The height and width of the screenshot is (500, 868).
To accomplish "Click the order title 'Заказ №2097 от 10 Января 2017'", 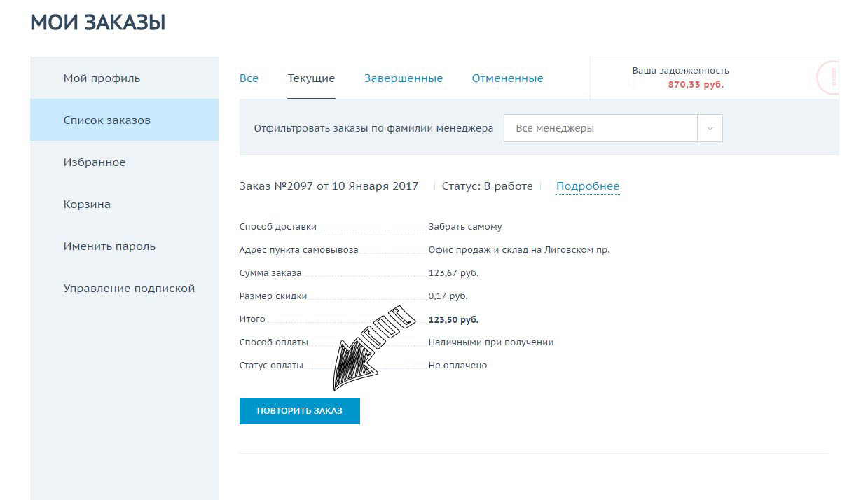I will pos(329,186).
